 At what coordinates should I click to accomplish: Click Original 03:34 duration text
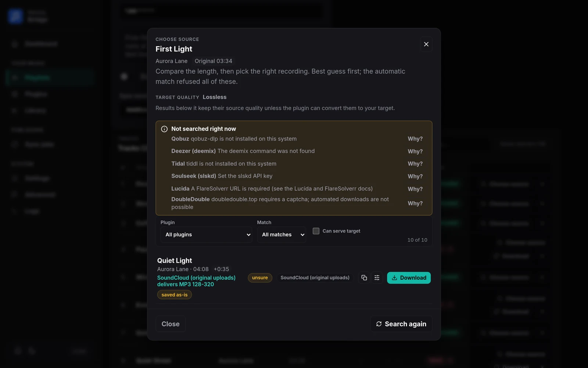214,61
